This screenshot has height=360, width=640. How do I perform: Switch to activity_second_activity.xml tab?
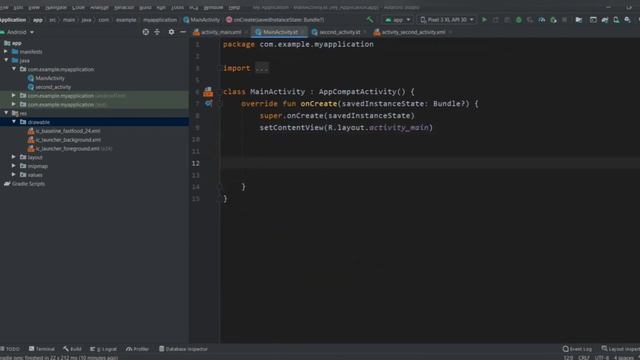412,32
